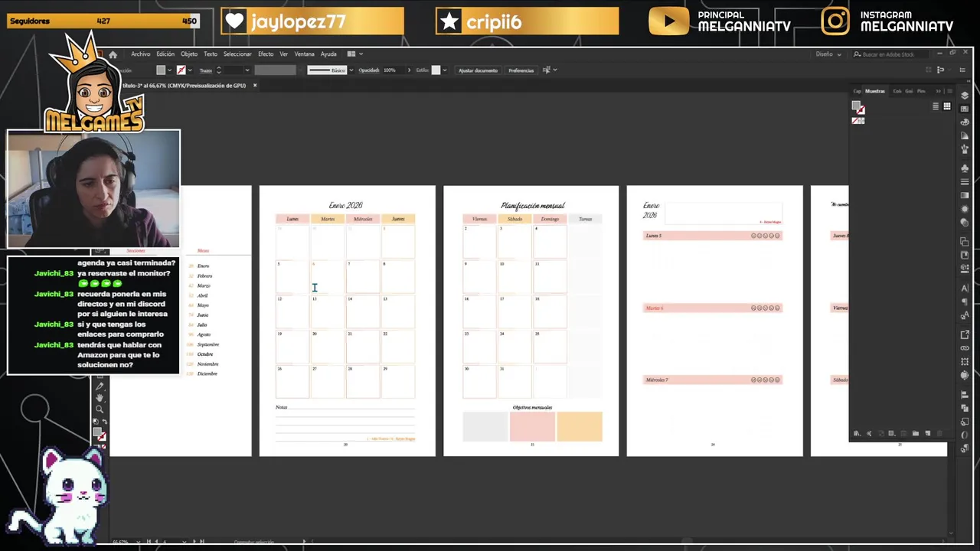Open the Gradient panel icon
Screen dimensions: 980x551
click(x=965, y=195)
